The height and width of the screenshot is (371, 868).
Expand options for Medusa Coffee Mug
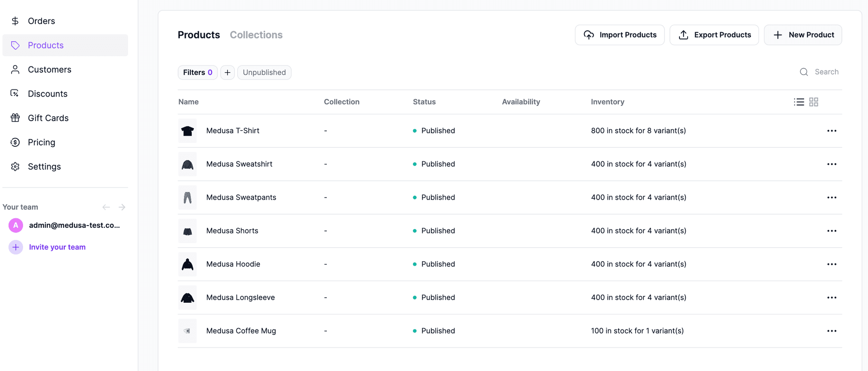(x=831, y=331)
